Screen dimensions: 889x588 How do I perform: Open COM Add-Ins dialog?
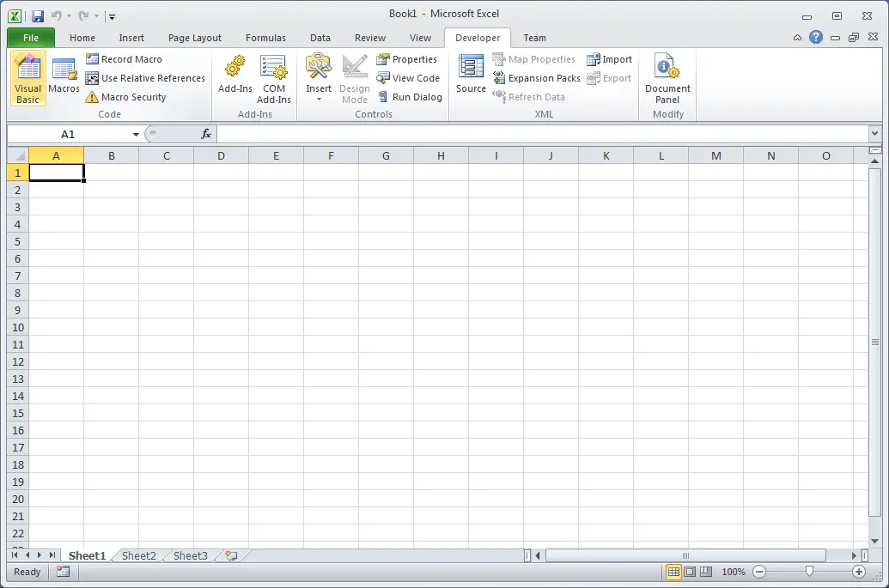coord(274,79)
